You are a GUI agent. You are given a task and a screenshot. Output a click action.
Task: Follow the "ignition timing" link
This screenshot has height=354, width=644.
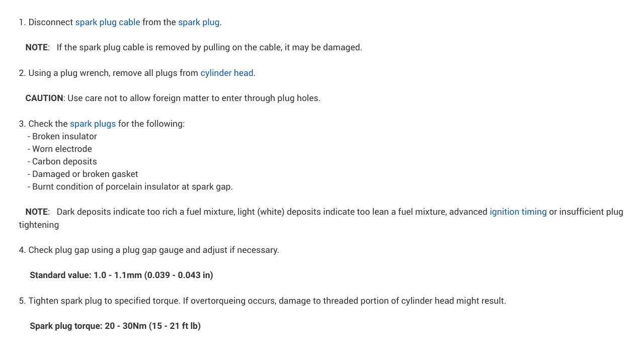[x=518, y=212]
